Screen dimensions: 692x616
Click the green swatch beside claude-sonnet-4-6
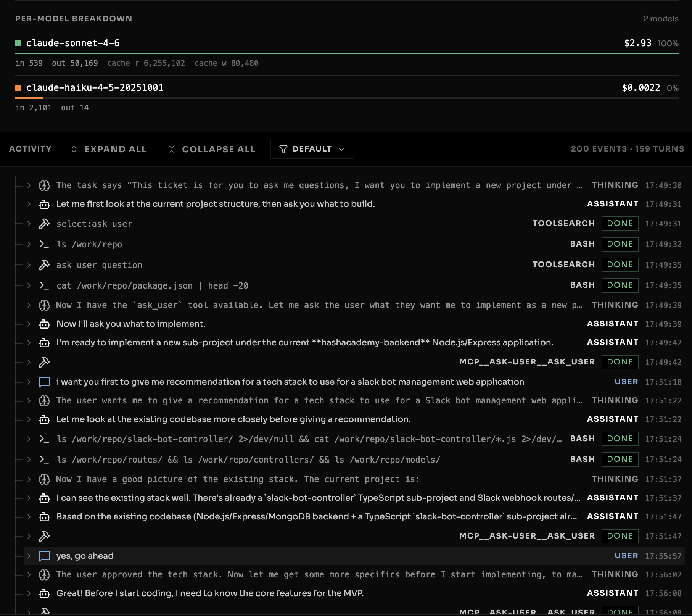click(18, 43)
